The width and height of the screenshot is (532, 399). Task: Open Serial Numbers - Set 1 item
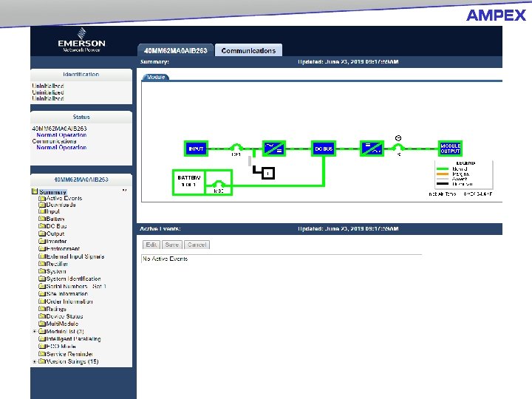(76, 287)
